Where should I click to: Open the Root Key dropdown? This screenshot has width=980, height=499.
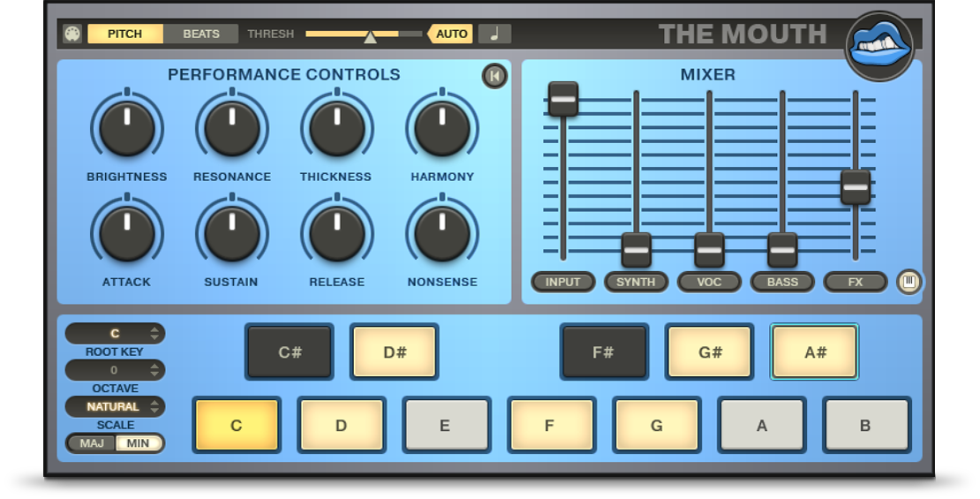tap(115, 334)
